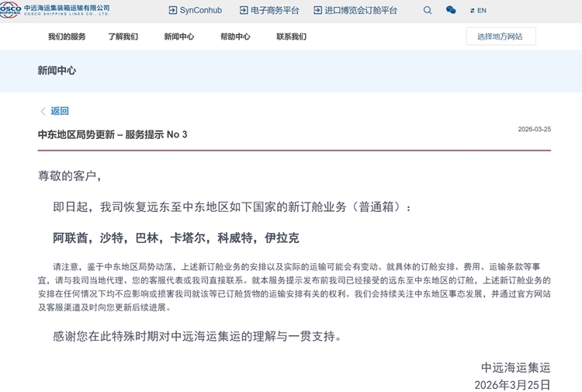This screenshot has width=582, height=392.
Task: Expand the 我们的服务 menu
Action: click(67, 36)
